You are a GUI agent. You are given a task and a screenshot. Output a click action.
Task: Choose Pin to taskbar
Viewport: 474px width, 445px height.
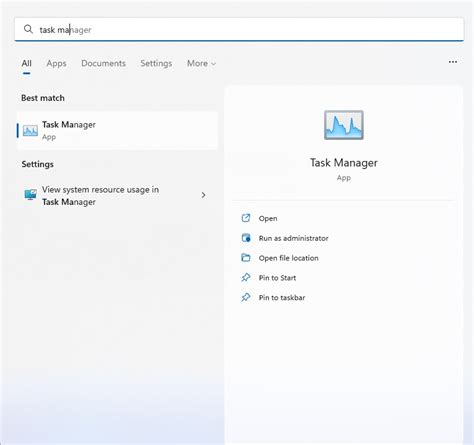tap(282, 298)
